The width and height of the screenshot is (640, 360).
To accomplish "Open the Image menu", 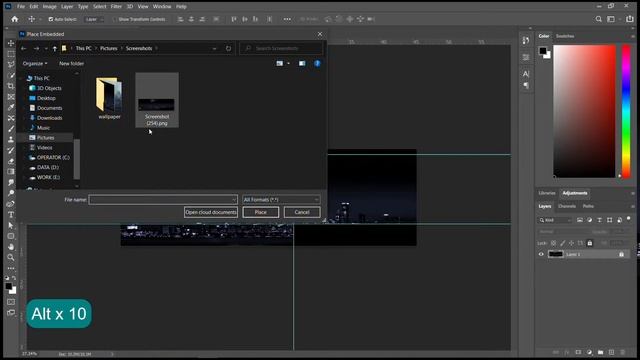I will tap(49, 7).
